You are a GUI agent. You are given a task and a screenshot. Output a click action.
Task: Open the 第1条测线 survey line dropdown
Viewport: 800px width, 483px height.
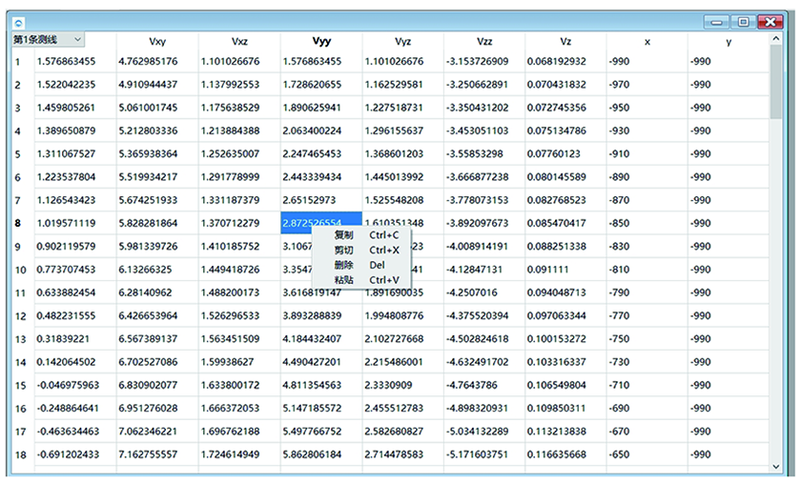48,39
